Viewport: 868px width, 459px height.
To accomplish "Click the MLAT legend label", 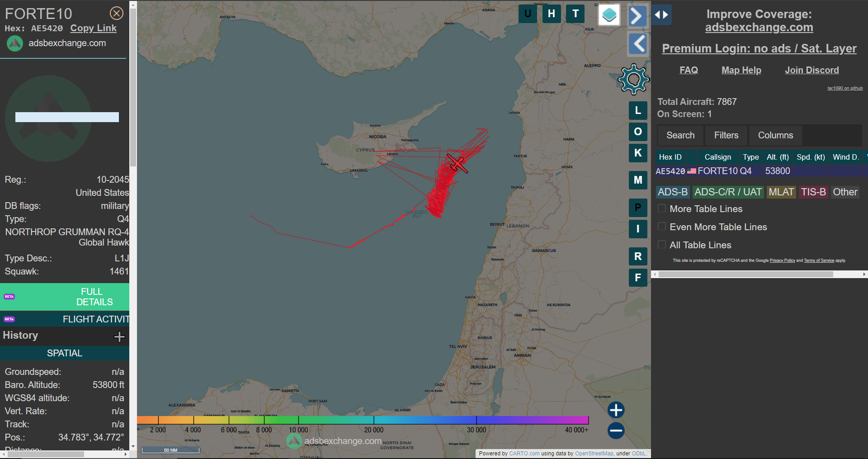I will point(781,192).
